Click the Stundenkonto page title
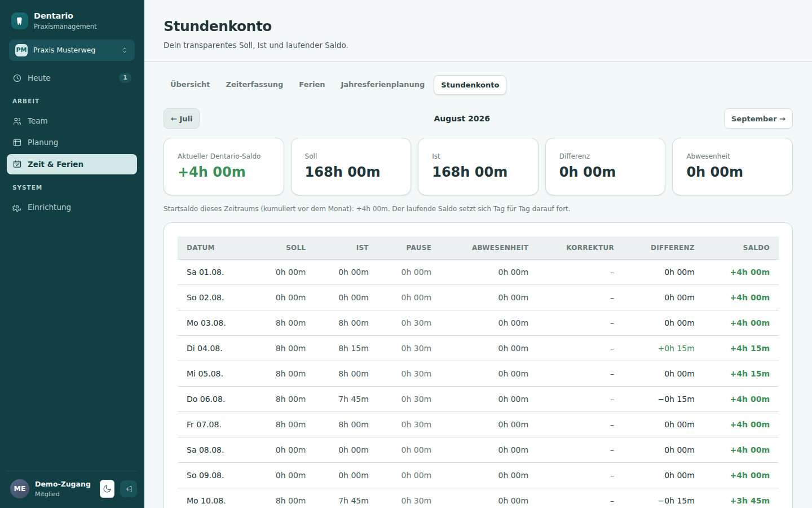Image resolution: width=812 pixels, height=508 pixels. pos(218,26)
